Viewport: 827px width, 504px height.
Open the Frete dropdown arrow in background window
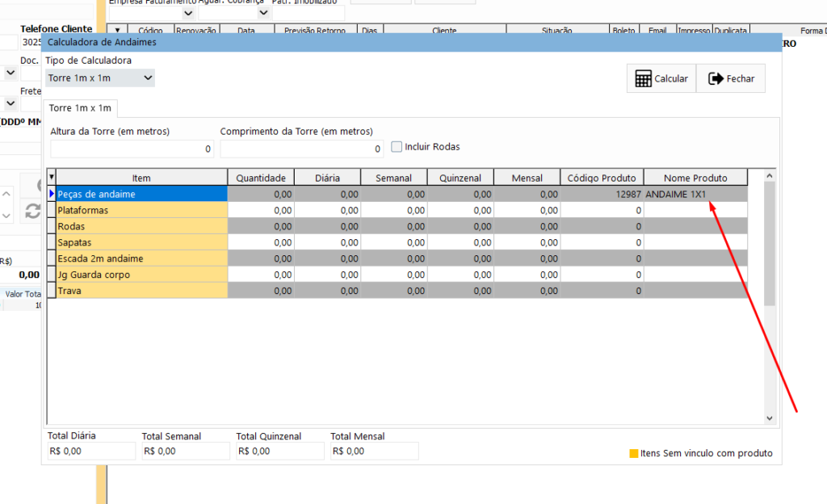point(10,103)
